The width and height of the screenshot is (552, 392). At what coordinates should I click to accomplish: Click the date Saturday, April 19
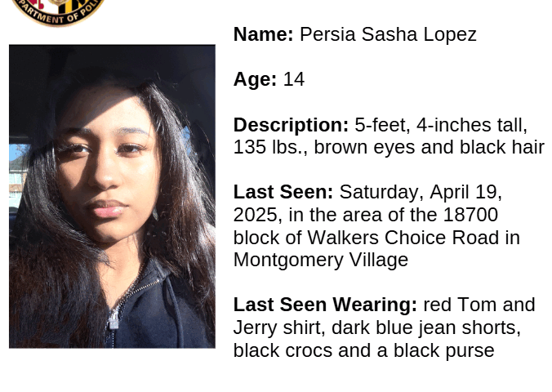pyautogui.click(x=421, y=193)
